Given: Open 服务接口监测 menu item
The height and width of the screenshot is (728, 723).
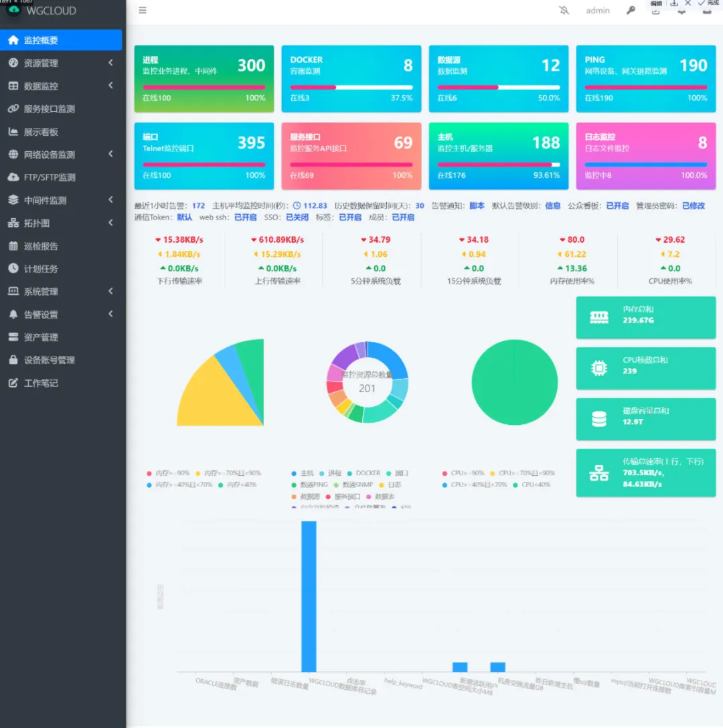Looking at the screenshot, I should pos(61,108).
